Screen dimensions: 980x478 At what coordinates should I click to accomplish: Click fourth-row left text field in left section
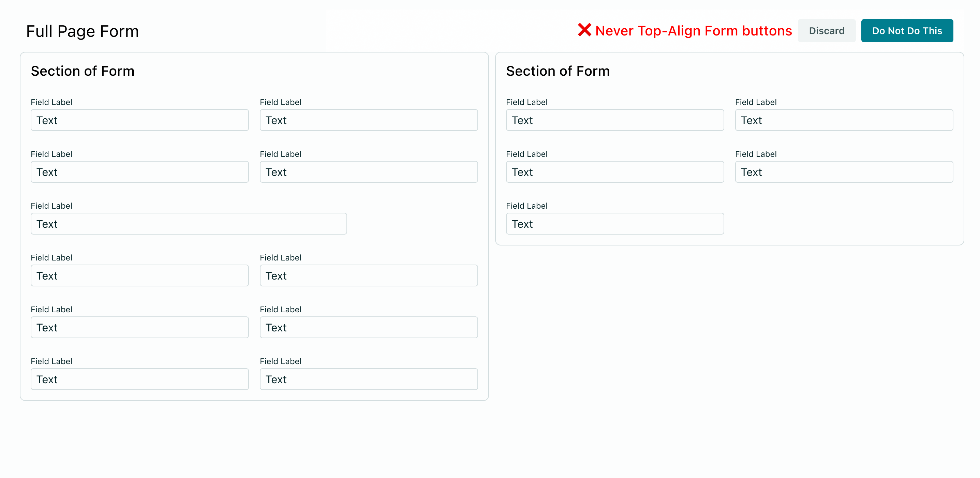139,275
